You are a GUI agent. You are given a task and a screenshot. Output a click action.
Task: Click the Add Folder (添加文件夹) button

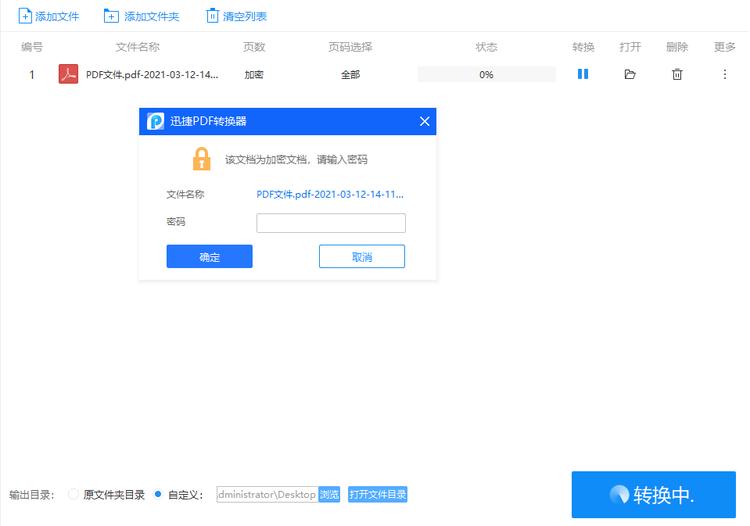(142, 16)
